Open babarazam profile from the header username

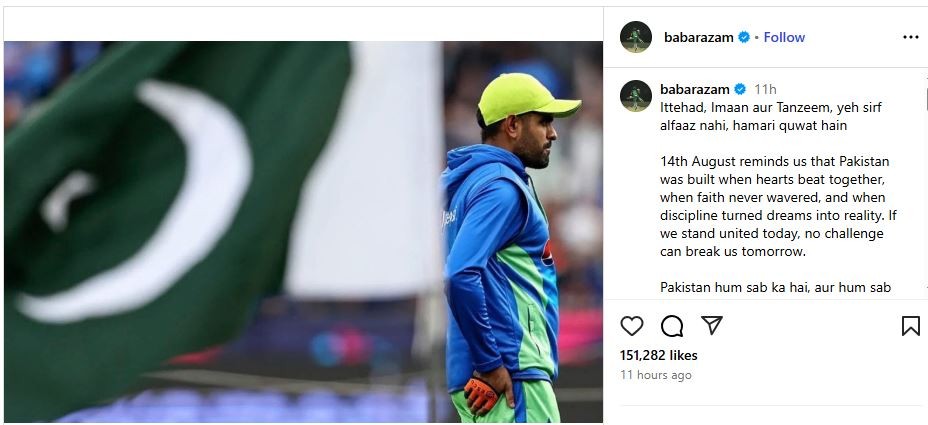[x=698, y=37]
